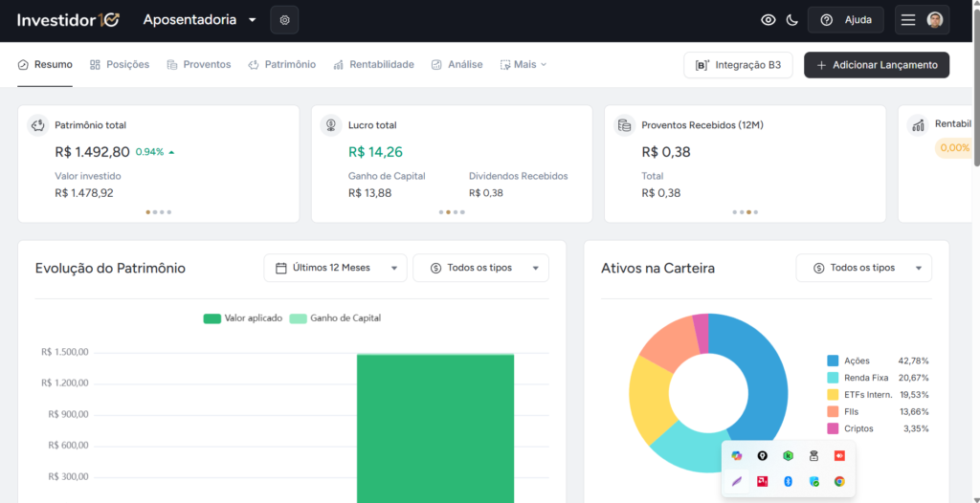
Task: Click the black lightbulb tray icon
Action: coord(762,456)
